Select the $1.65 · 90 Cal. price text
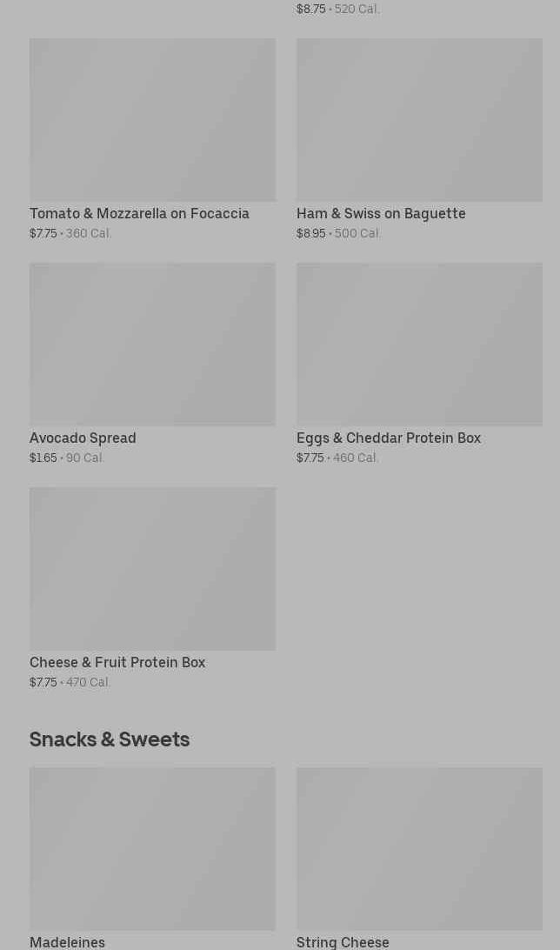Viewport: 560px width, 950px height. tap(67, 458)
